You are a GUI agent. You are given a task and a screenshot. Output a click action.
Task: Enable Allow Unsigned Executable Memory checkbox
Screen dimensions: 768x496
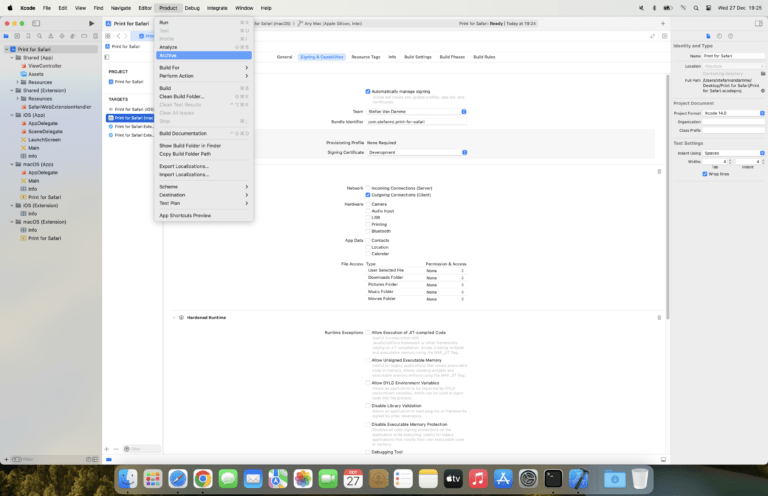(368, 360)
